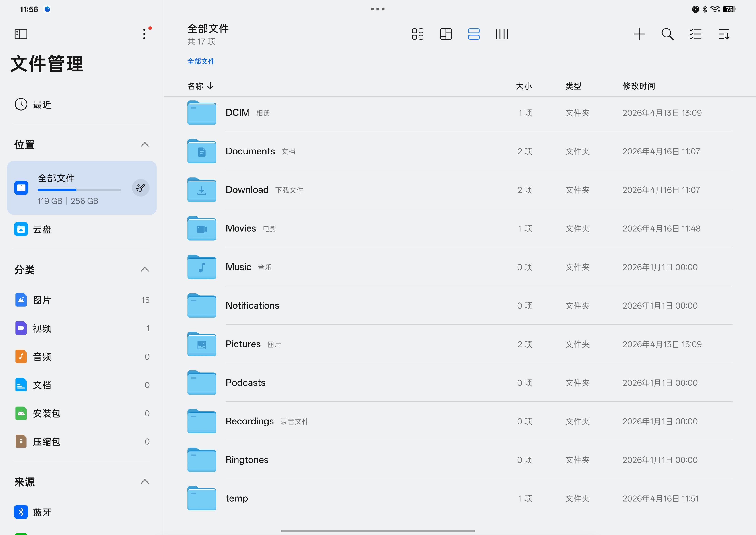
Task: Collapse the 来源 section
Action: pos(145,482)
